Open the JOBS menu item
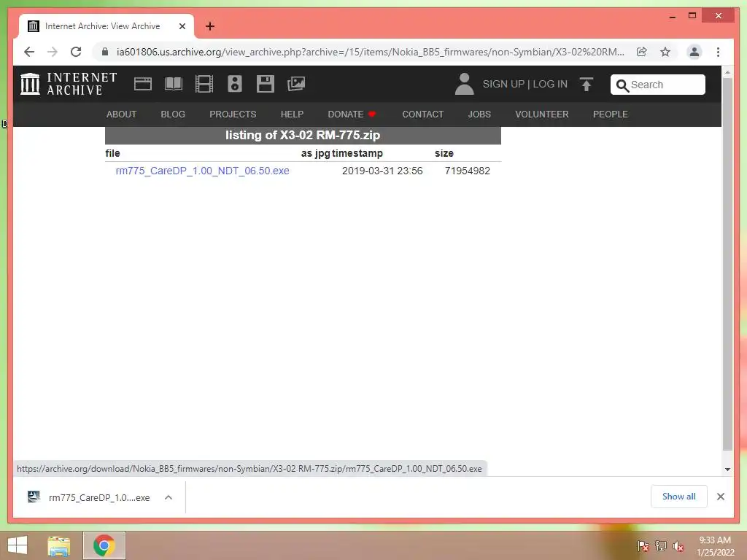 [479, 114]
